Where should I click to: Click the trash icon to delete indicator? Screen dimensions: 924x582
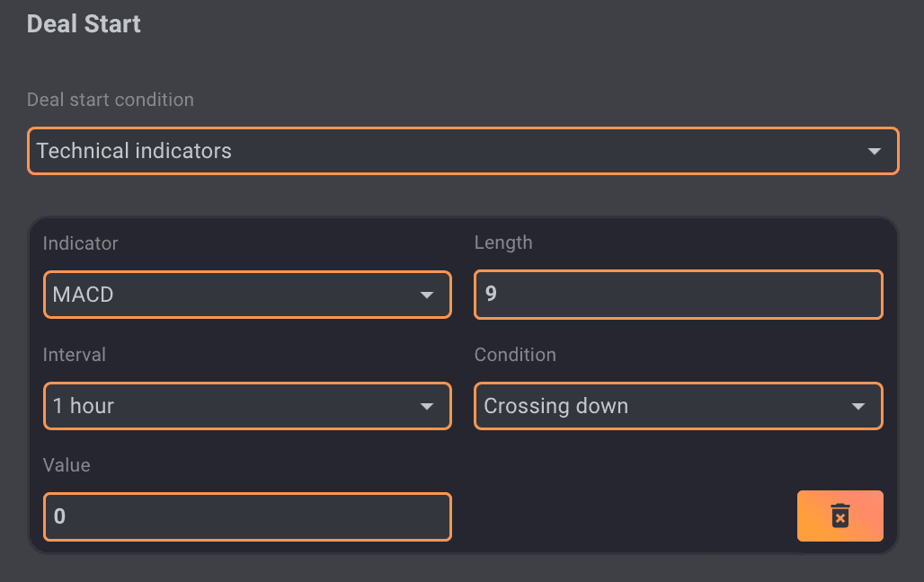tap(840, 516)
